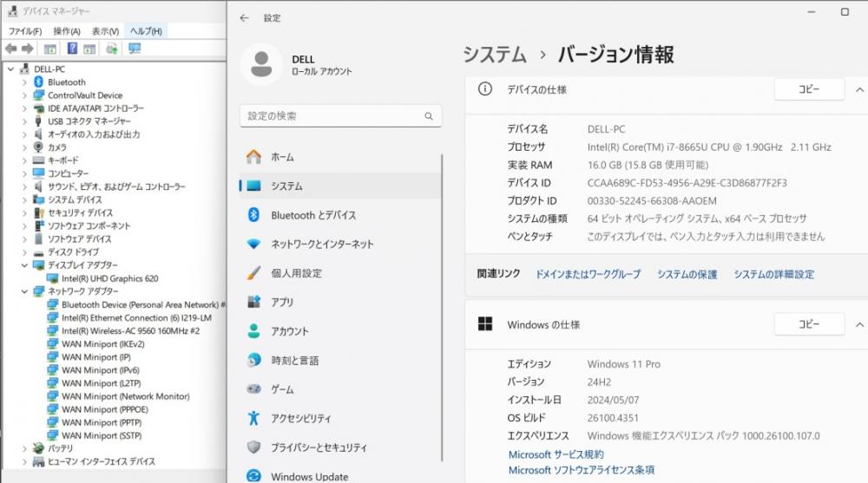Open アプリ settings page
Image resolution: width=868 pixels, height=483 pixels.
click(340, 302)
